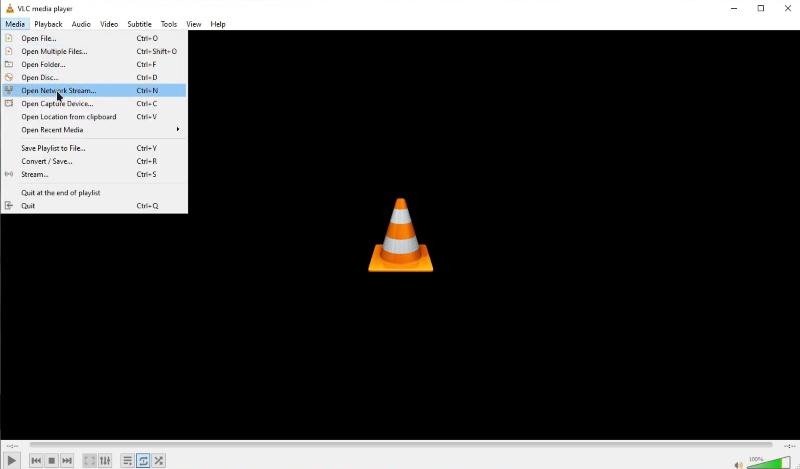Open the Video menu
This screenshot has width=800, height=469.
tap(109, 24)
